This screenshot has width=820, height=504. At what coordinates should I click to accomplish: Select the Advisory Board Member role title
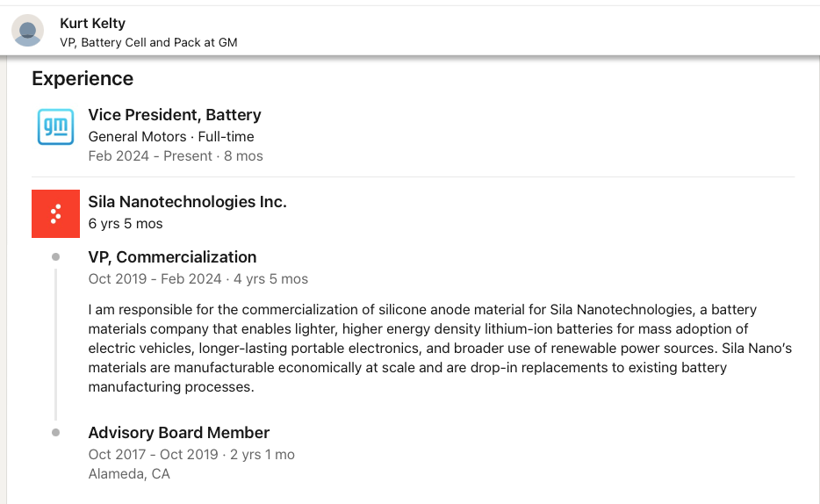(x=179, y=432)
